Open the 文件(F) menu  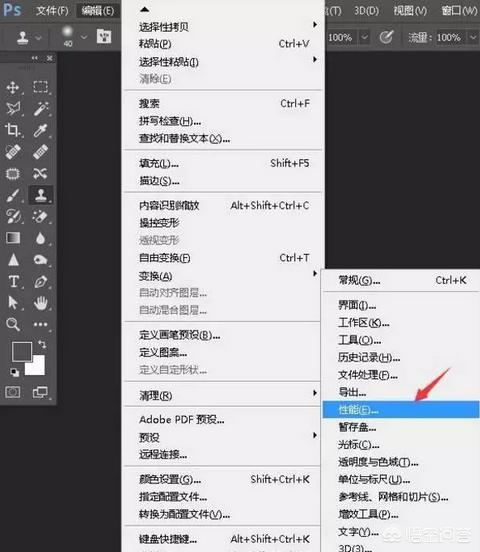coord(52,11)
